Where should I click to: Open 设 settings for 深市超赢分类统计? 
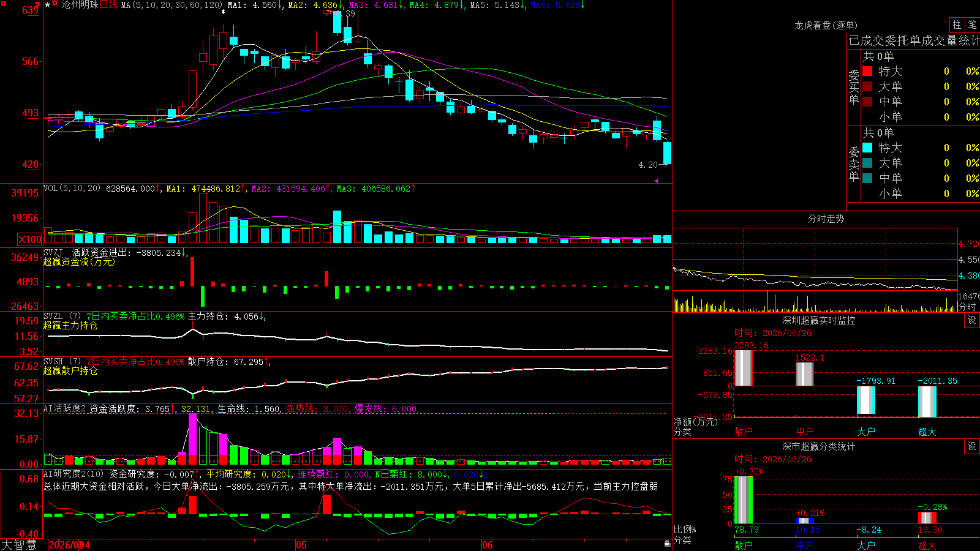pyautogui.click(x=972, y=446)
